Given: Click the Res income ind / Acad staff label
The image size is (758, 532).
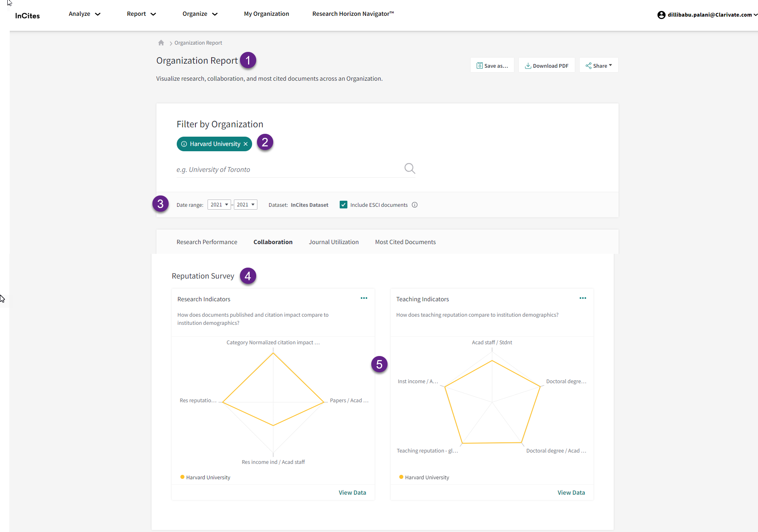Looking at the screenshot, I should (x=273, y=462).
